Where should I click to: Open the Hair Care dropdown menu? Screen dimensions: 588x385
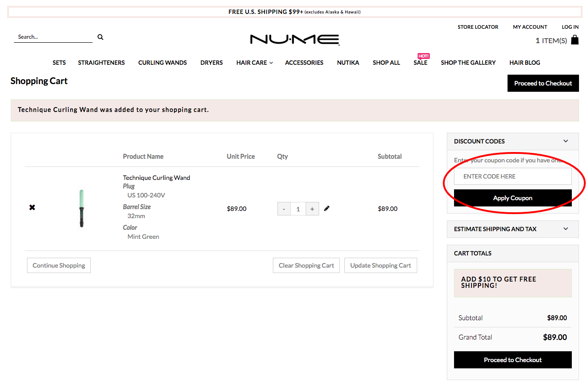click(254, 63)
